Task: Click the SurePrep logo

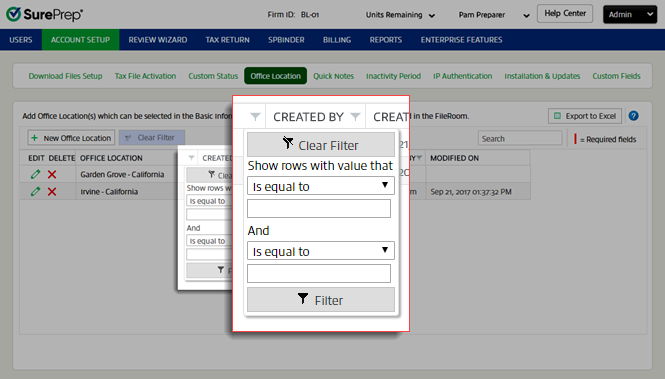Action: pos(45,14)
